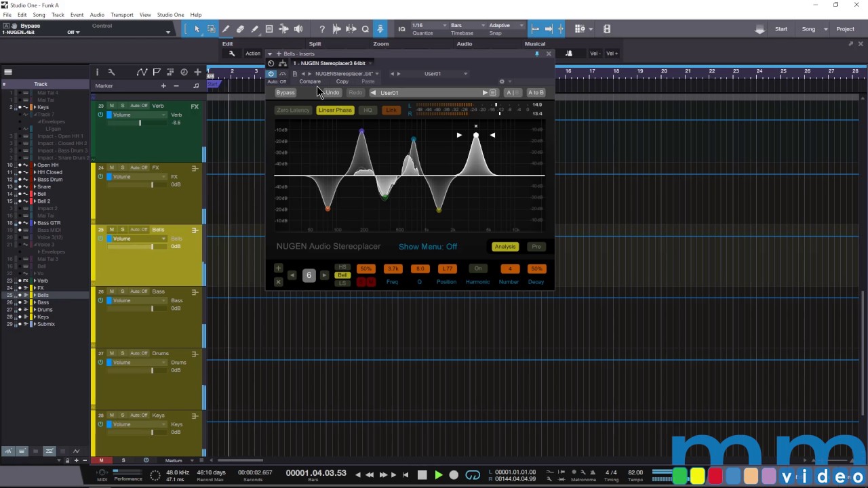Image resolution: width=868 pixels, height=488 pixels.
Task: Select the Listen speaker tool
Action: [298, 29]
